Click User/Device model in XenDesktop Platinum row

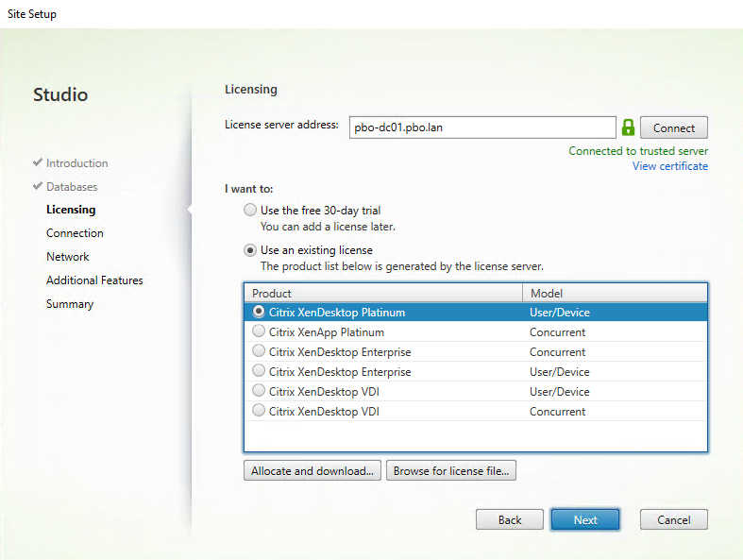(x=560, y=312)
